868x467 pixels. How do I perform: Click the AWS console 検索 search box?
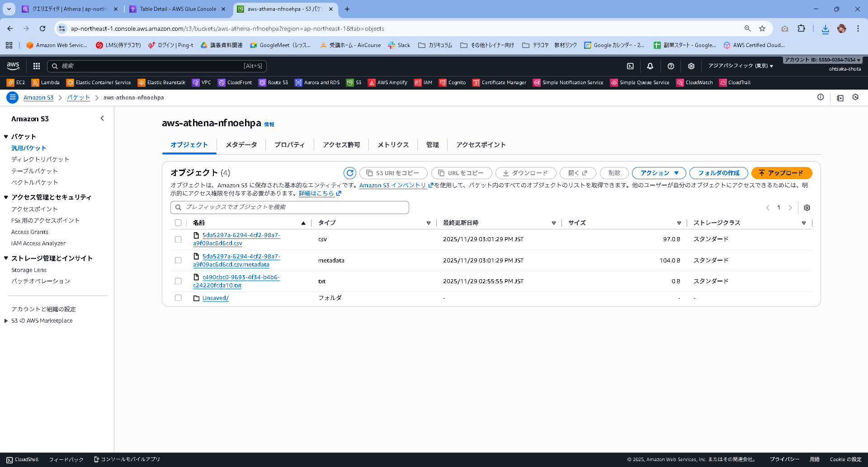click(157, 66)
